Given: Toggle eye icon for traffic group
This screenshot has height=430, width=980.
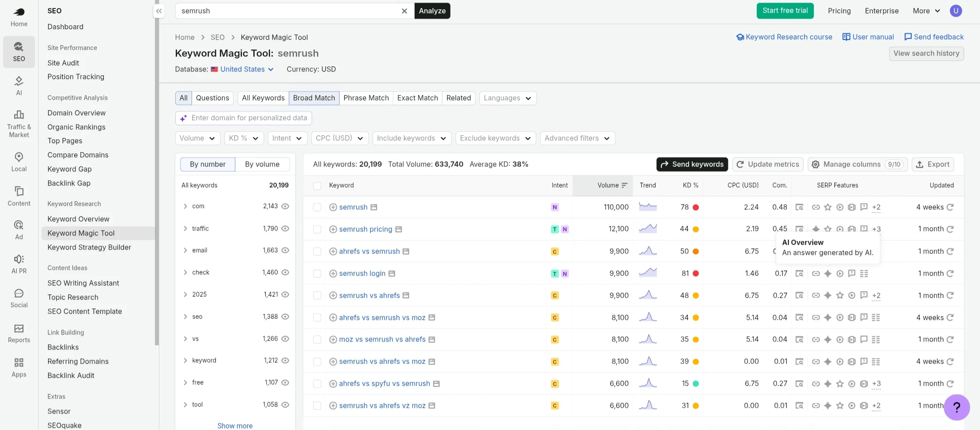Looking at the screenshot, I should tap(285, 228).
